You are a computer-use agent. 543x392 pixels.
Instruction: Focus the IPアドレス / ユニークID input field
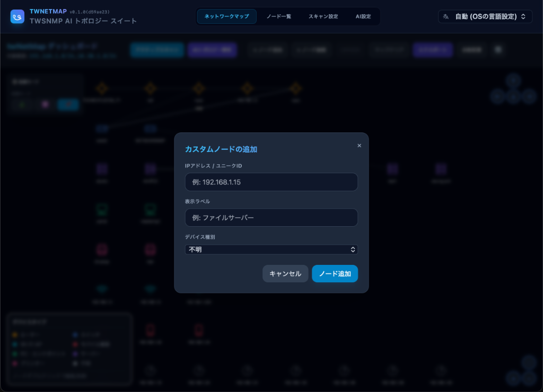pyautogui.click(x=271, y=182)
